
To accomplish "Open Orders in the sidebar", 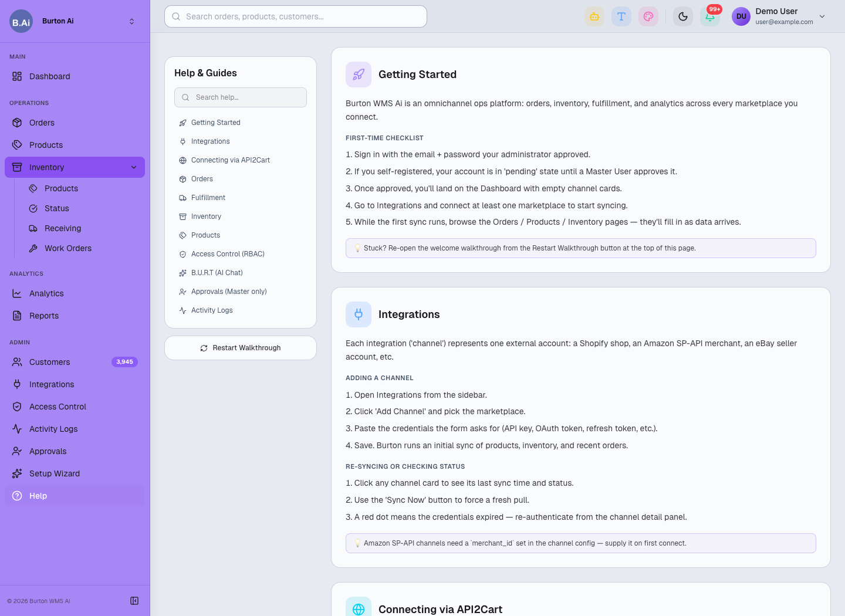I will click(75, 123).
